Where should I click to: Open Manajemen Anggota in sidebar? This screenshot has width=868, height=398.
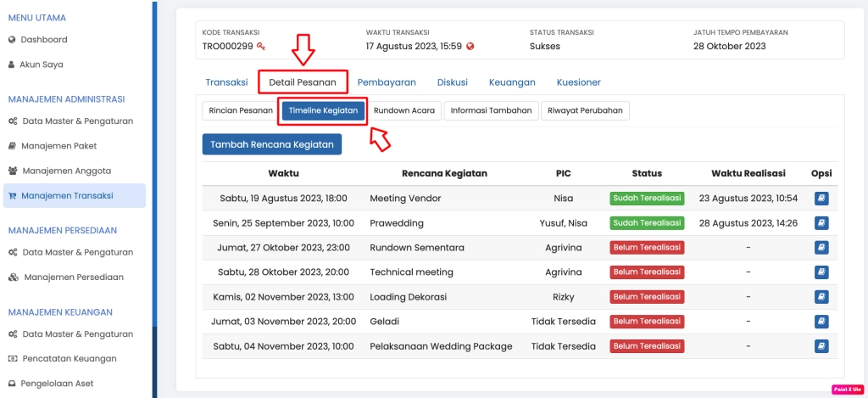(65, 171)
